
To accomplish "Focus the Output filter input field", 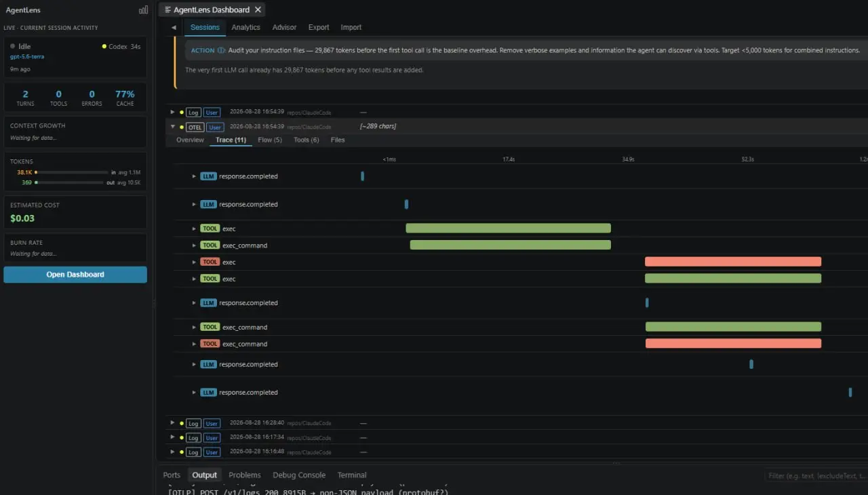I will 816,476.
